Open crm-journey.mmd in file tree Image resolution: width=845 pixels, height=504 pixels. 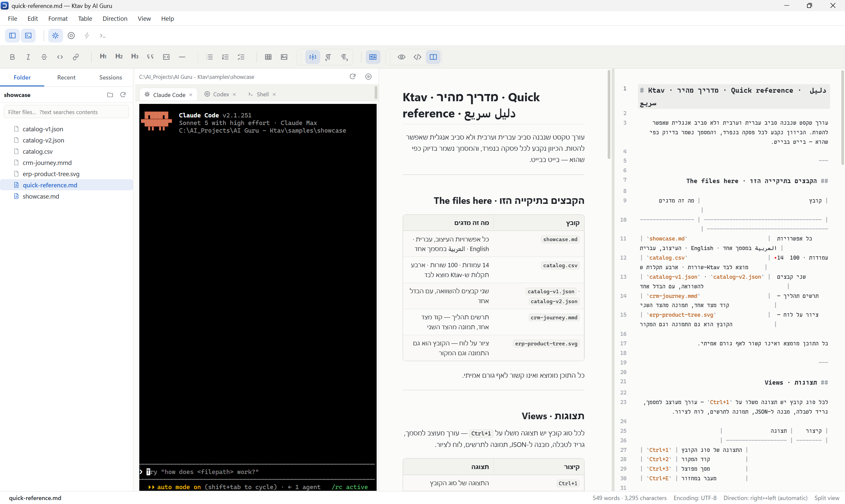tap(66, 163)
